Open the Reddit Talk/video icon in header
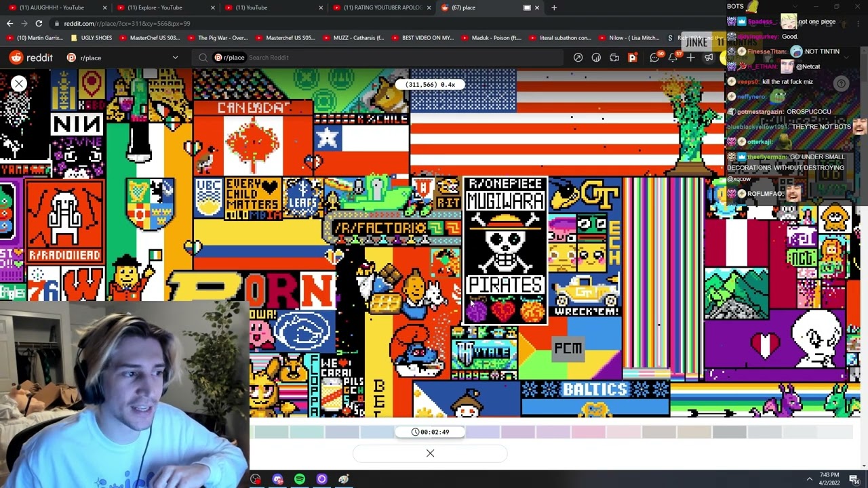Screen dimensions: 868x488 [x=614, y=58]
